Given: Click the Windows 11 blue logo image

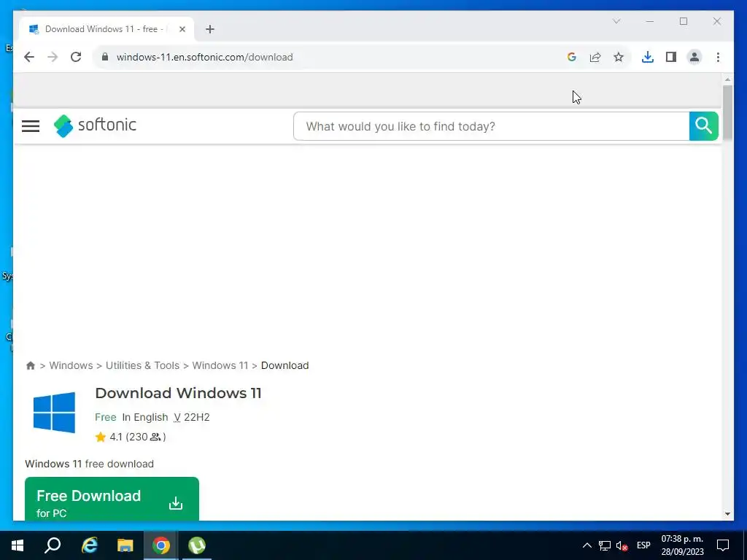Looking at the screenshot, I should (x=54, y=413).
